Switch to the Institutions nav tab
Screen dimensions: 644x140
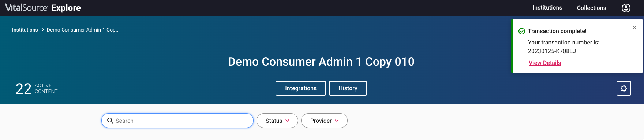click(547, 8)
